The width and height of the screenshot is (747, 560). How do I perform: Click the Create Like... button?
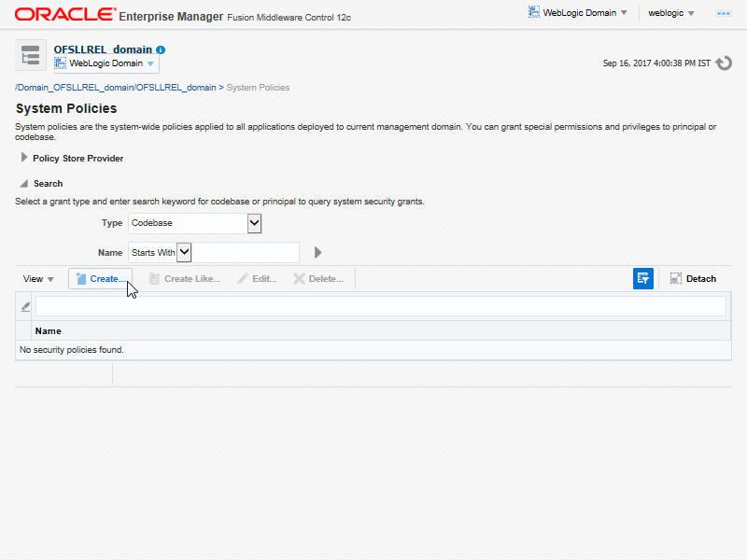185,278
